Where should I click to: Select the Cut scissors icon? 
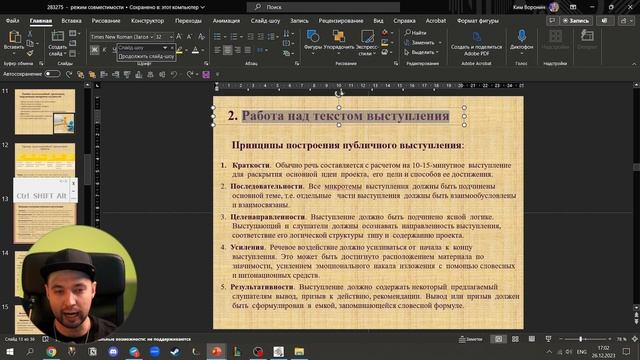30,34
